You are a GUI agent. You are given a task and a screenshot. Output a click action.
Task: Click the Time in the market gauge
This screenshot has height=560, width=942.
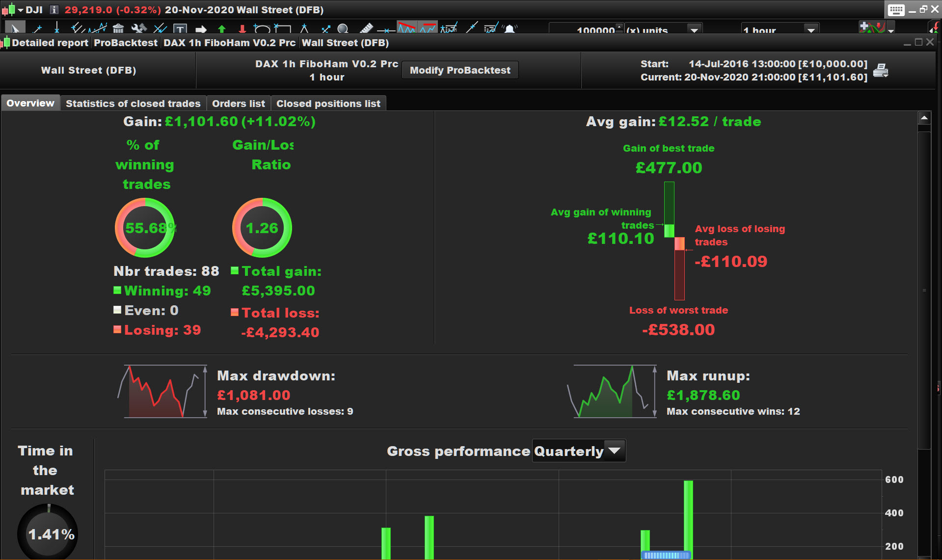pos(48,533)
